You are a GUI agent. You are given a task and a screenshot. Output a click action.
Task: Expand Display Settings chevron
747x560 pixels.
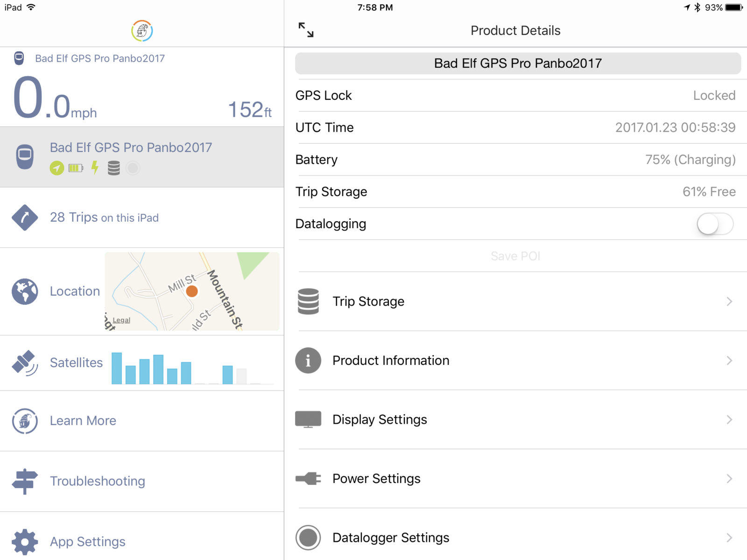(729, 420)
